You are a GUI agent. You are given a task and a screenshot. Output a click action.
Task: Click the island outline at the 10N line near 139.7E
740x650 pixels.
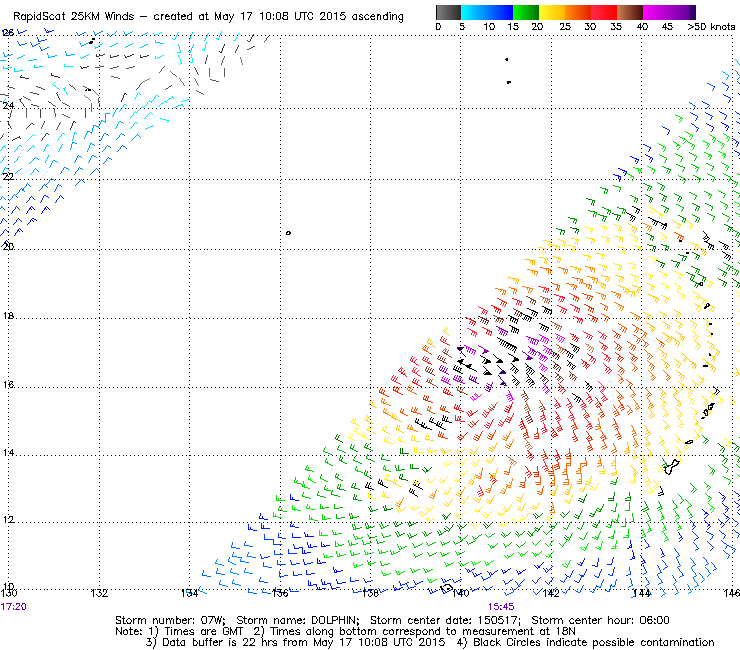(446, 588)
